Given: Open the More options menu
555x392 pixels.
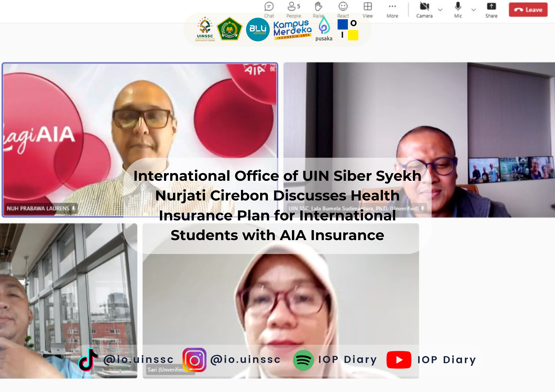Looking at the screenshot, I should [392, 10].
